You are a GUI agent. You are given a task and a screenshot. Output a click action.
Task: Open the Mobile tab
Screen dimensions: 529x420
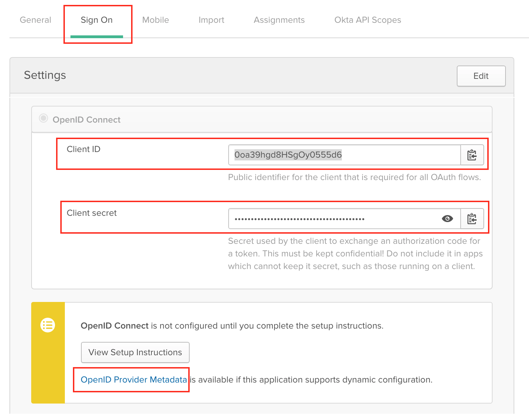(x=155, y=20)
